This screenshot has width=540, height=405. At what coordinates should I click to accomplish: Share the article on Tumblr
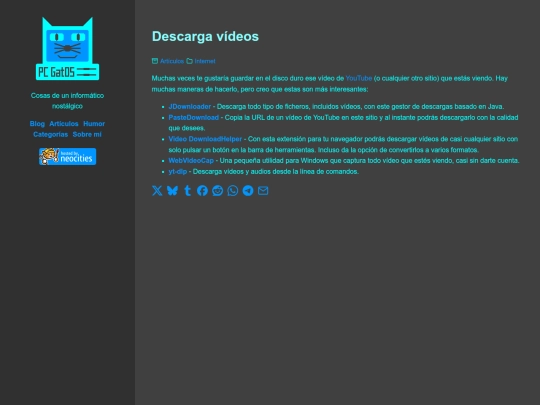click(x=187, y=190)
